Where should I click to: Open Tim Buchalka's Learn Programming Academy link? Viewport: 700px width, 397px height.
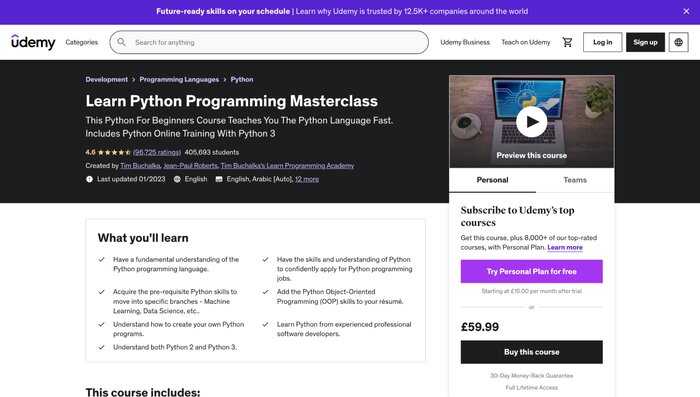(x=288, y=166)
